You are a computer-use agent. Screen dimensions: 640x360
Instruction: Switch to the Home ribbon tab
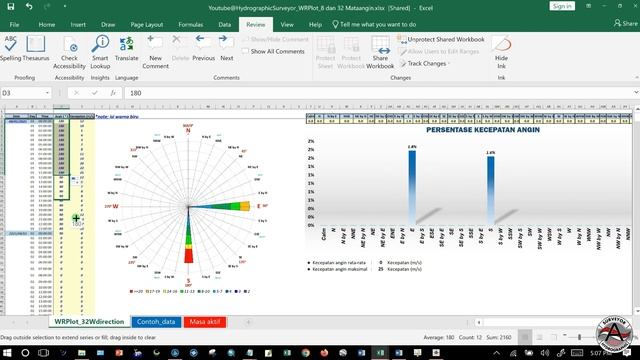47,24
